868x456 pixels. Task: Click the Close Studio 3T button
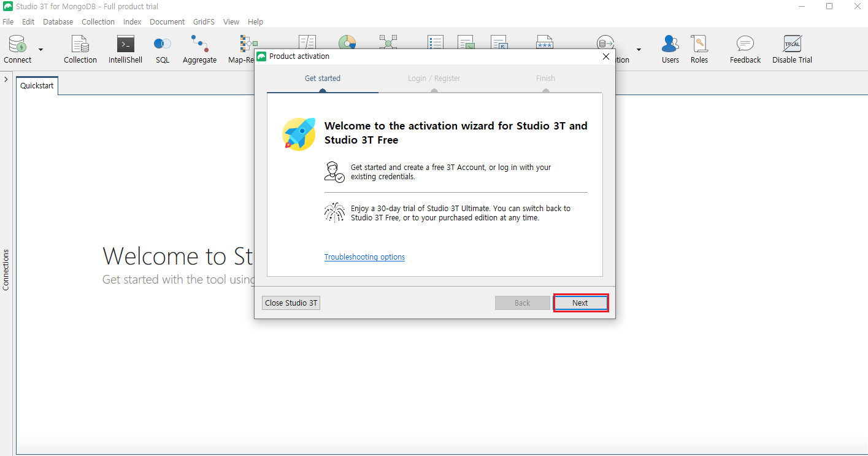(x=291, y=303)
